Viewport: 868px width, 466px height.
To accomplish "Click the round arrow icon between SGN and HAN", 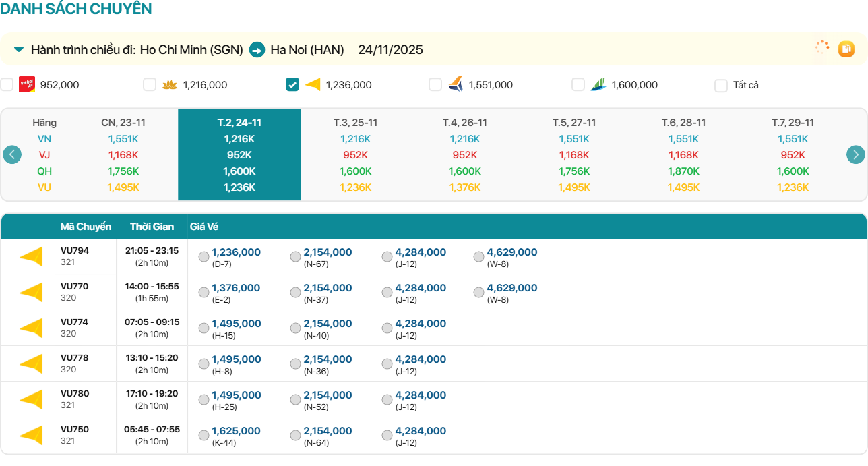I will point(257,50).
